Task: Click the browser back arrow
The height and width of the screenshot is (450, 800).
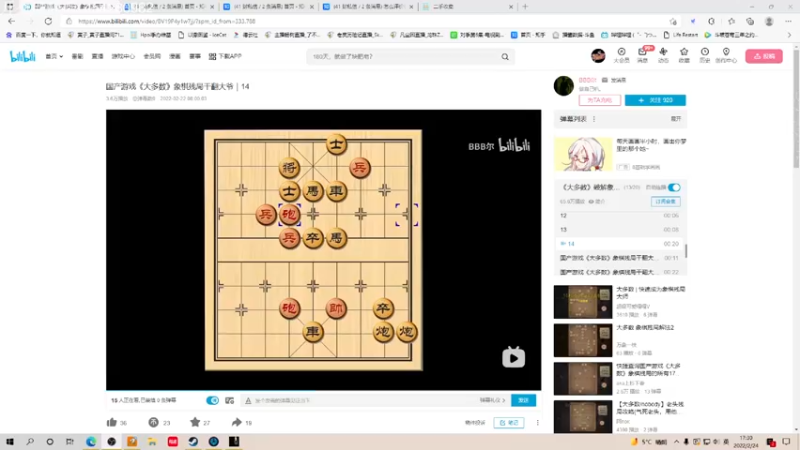Action: 12,21
